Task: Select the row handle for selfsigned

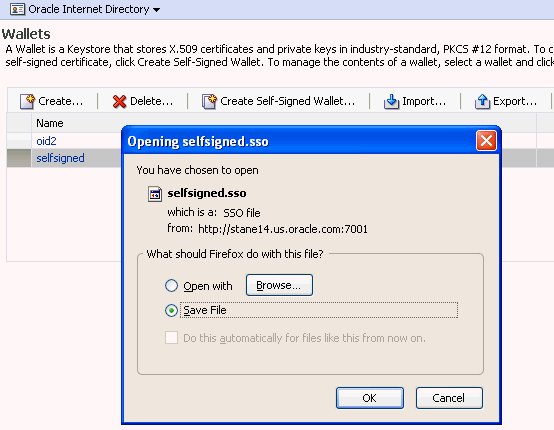Action: 19,158
